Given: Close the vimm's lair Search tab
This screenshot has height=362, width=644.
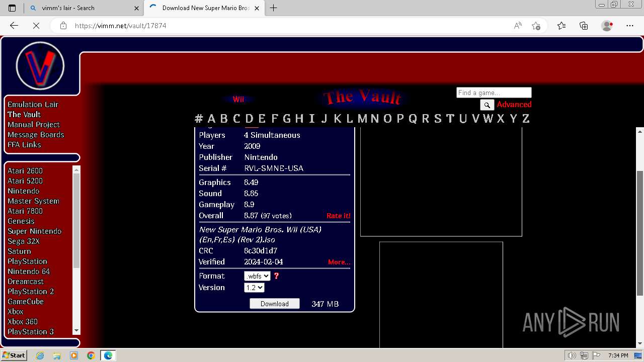Looking at the screenshot, I should pyautogui.click(x=136, y=8).
